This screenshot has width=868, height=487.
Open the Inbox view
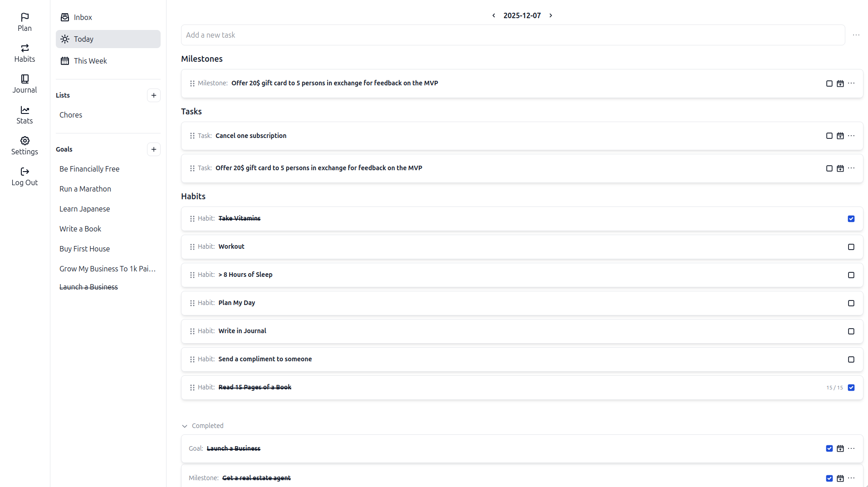(x=83, y=17)
